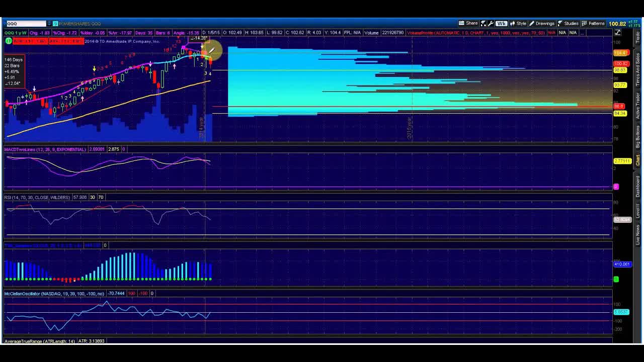The image size is (644, 362).
Task: Click the red 100.82 price bubble on axis
Action: (621, 64)
